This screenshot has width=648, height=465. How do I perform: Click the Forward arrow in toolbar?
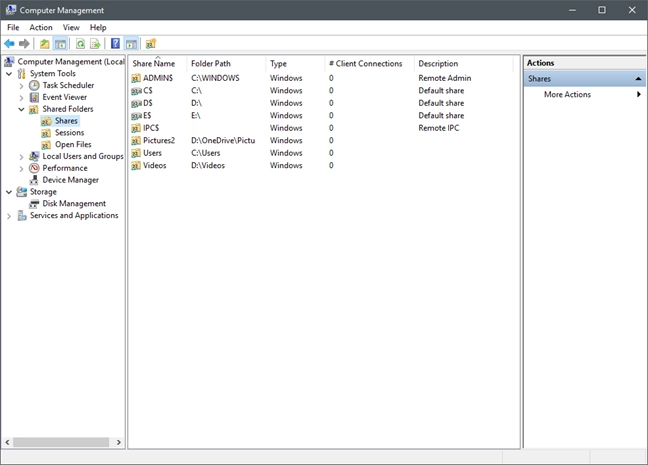(x=24, y=43)
